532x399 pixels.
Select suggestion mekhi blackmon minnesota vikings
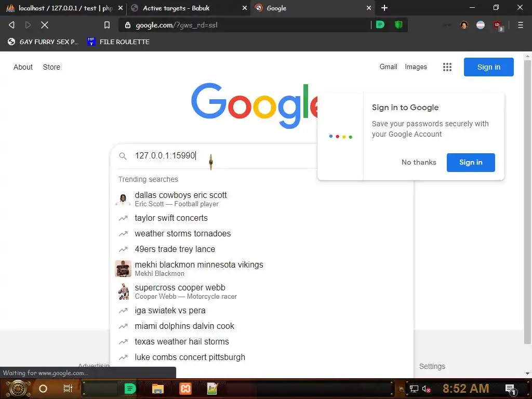pos(262,269)
